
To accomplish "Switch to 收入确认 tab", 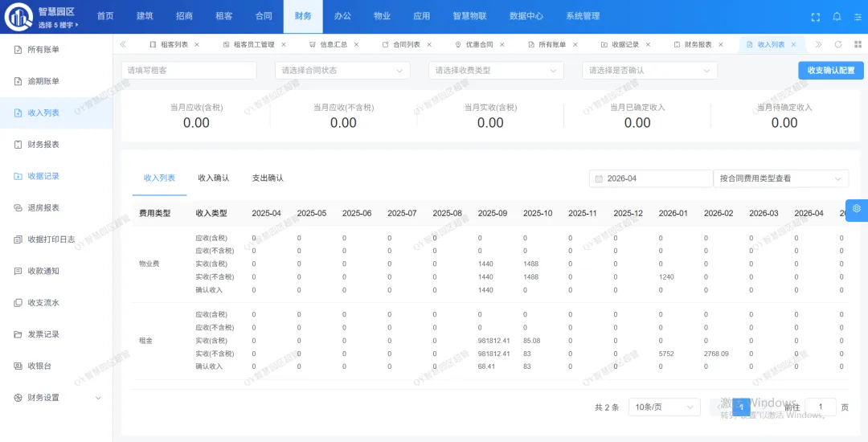I will tap(214, 178).
